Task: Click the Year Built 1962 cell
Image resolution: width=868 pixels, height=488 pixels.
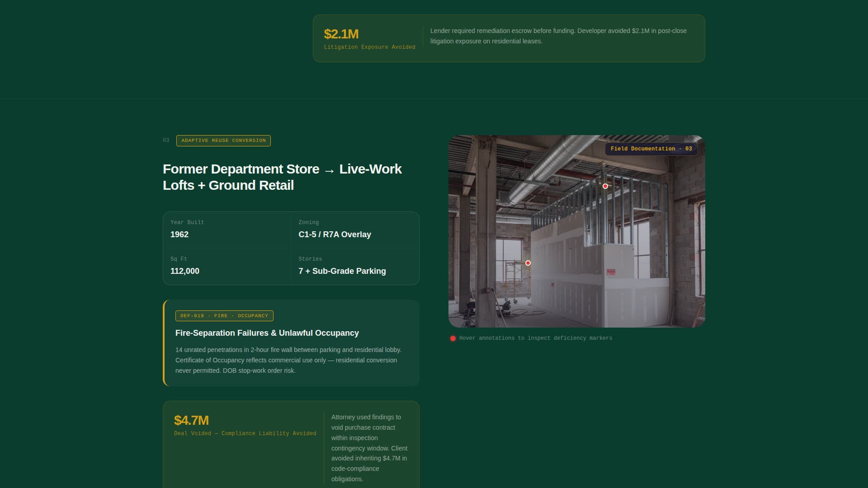Action: tap(227, 230)
